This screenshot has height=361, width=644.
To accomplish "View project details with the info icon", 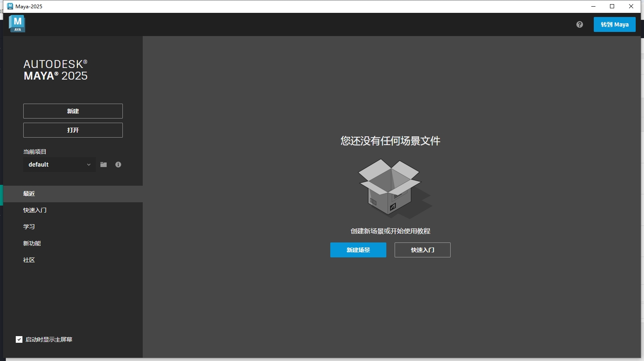I will (x=118, y=165).
